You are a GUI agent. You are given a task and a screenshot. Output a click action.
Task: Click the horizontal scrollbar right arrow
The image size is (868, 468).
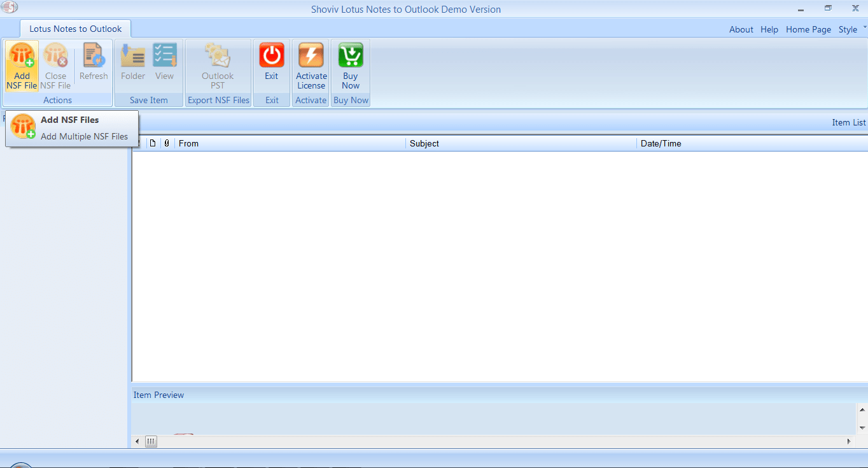(849, 441)
